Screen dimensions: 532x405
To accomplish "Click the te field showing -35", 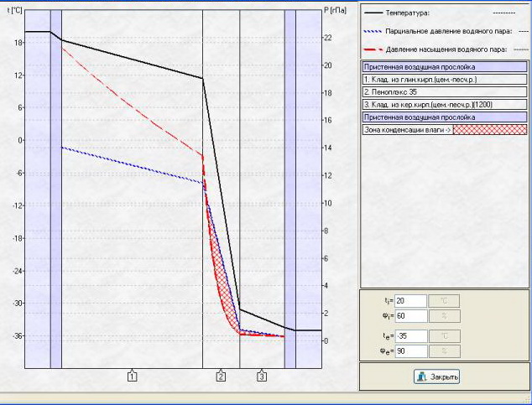I will pos(410,336).
